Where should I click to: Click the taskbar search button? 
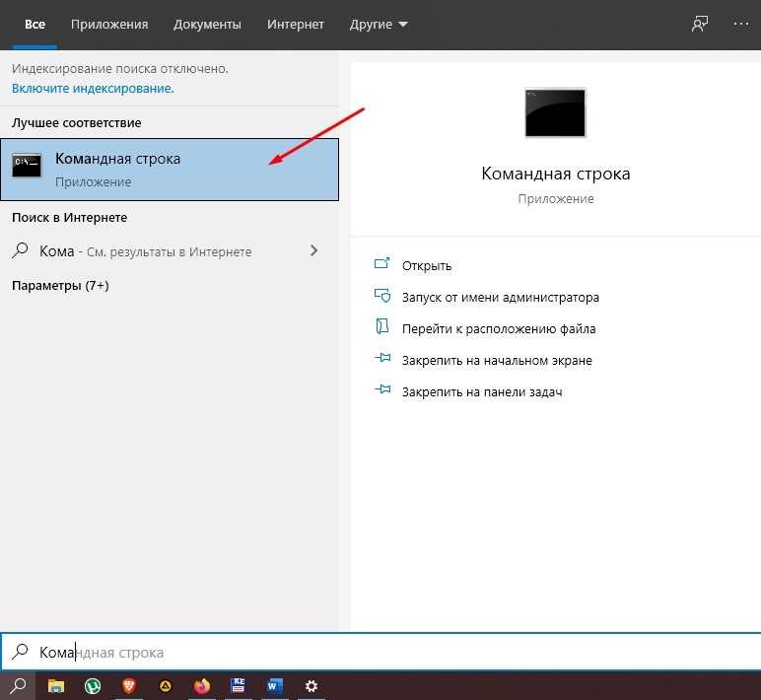(x=18, y=686)
